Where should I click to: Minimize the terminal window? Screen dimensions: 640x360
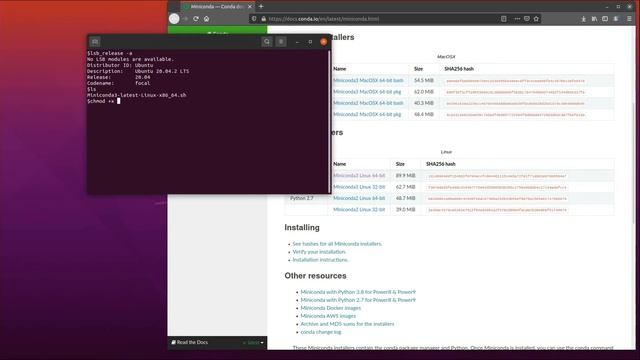pos(297,42)
